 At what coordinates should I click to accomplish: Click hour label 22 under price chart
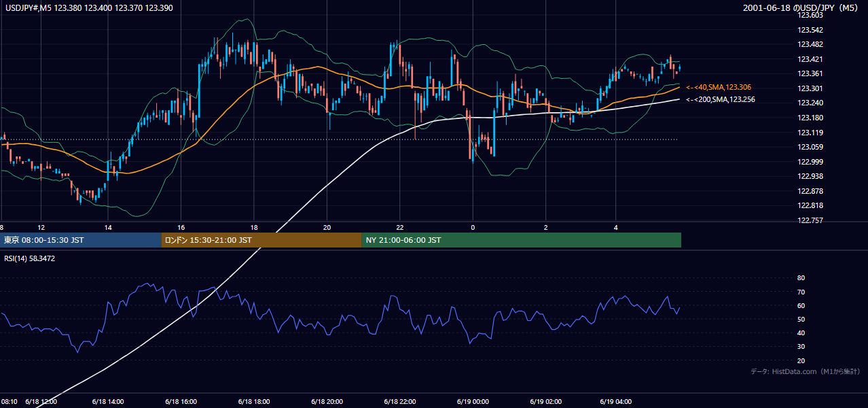pyautogui.click(x=400, y=227)
